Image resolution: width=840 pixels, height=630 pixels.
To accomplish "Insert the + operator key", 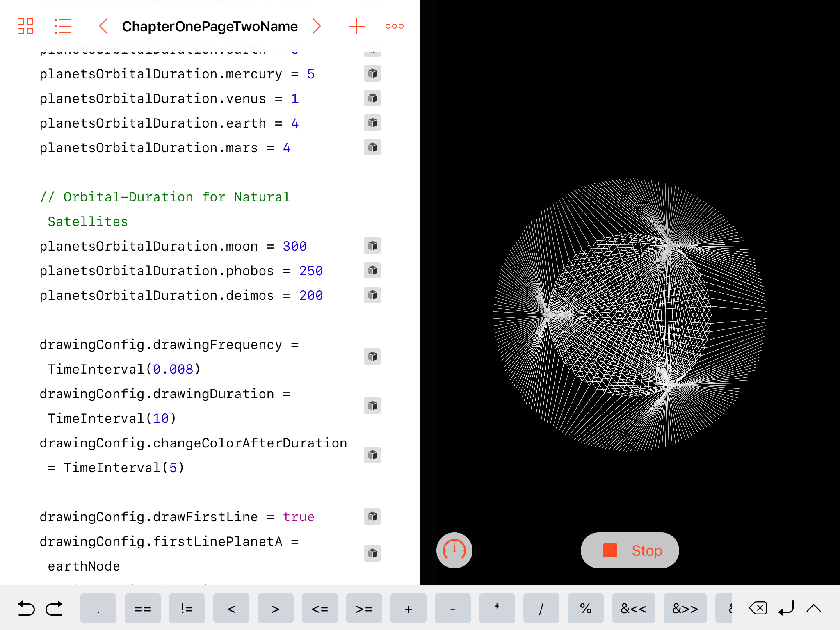I will pos(409,608).
